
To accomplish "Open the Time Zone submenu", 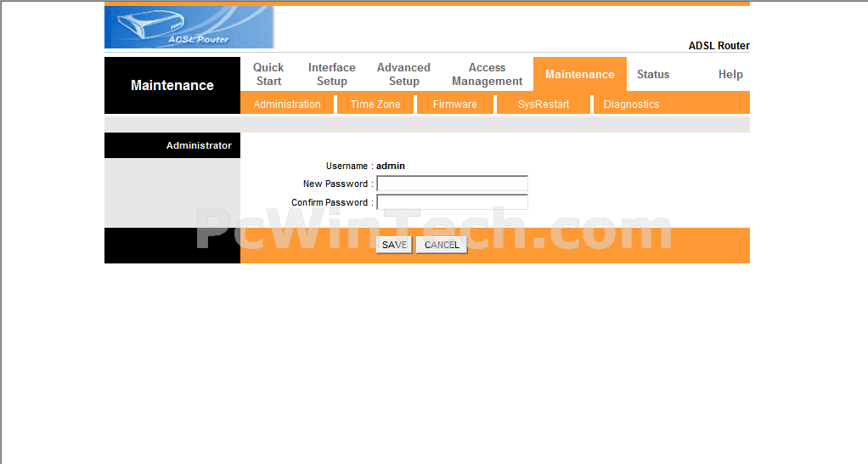I will click(x=375, y=104).
